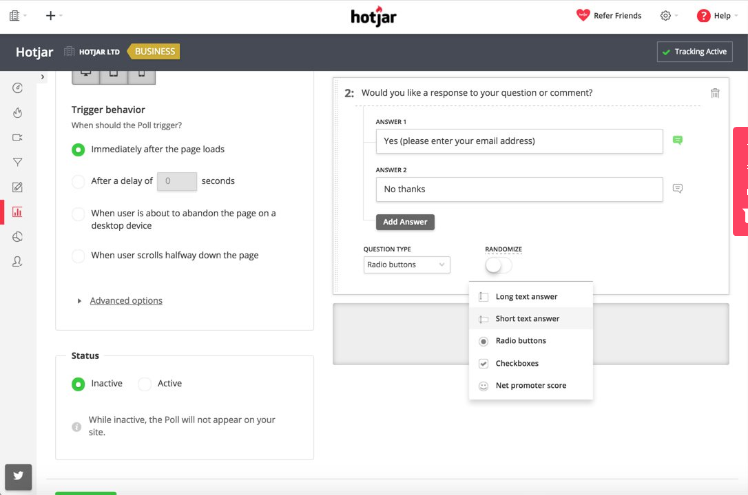Click the plus add-new icon
Viewport: 748px width, 495px height.
click(x=50, y=16)
